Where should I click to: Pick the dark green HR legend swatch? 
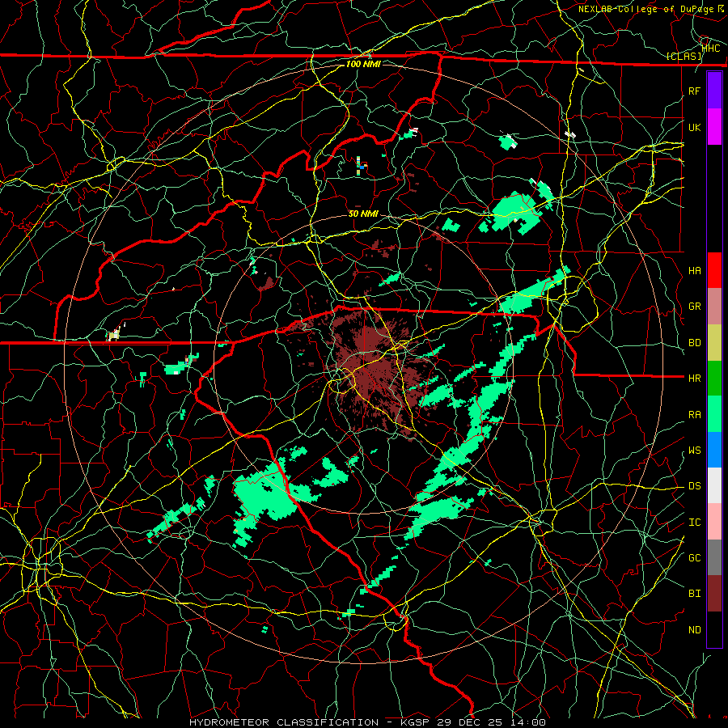714,378
